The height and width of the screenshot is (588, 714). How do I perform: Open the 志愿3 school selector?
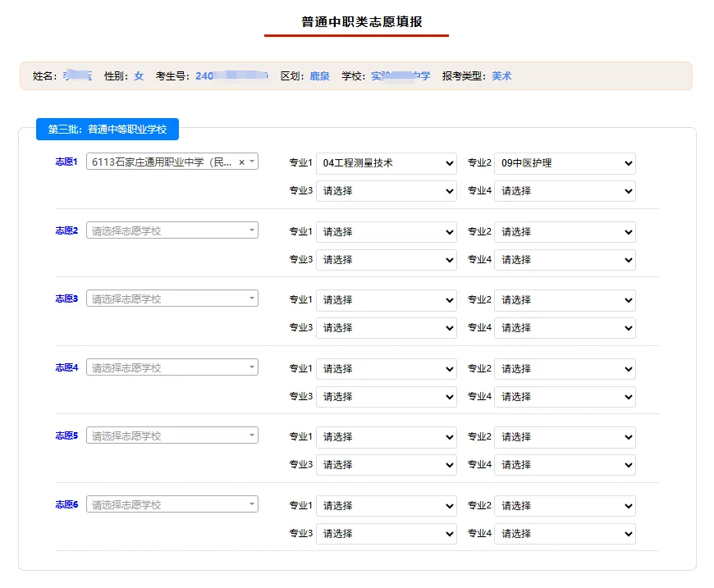coord(172,299)
